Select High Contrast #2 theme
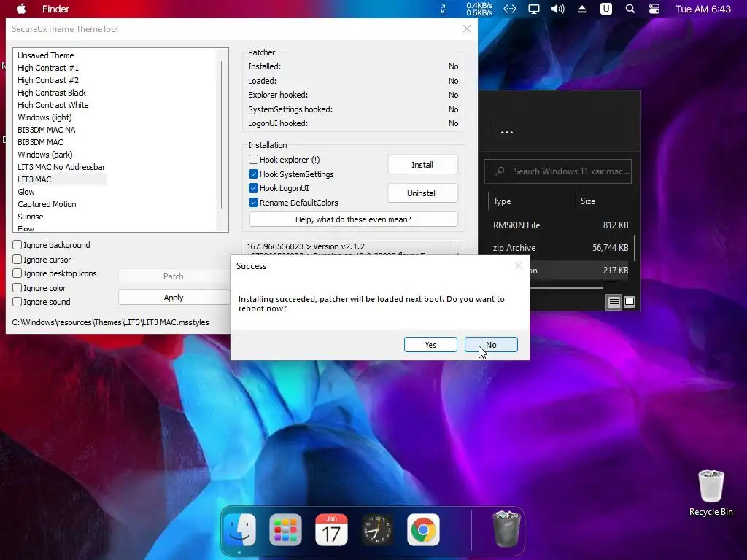Viewport: 747px width, 560px height. click(48, 80)
